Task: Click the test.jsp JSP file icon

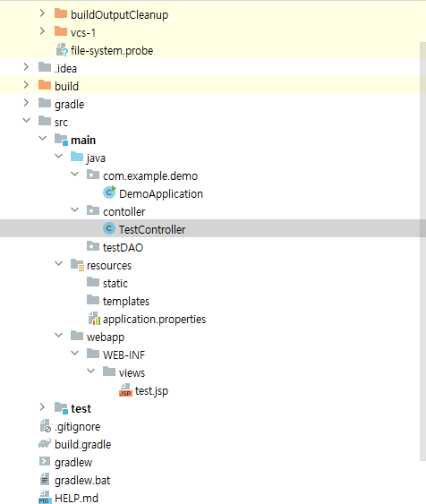Action: 125,390
